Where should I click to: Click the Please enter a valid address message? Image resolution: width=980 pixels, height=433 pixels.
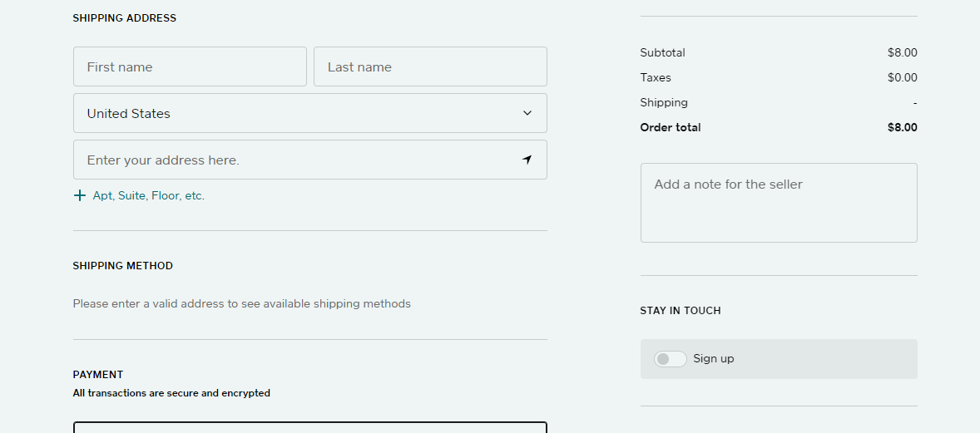(x=242, y=303)
